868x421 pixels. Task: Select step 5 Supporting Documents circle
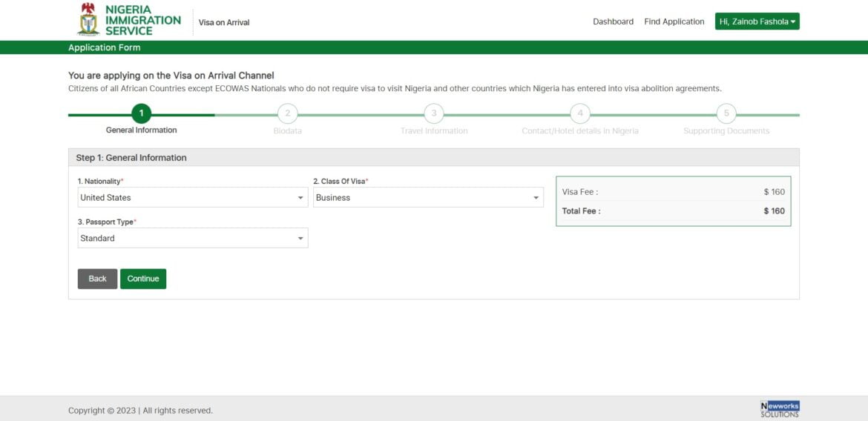(x=726, y=114)
